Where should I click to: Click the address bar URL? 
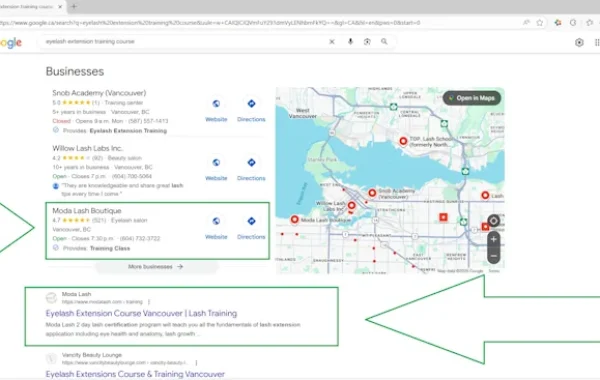point(210,23)
